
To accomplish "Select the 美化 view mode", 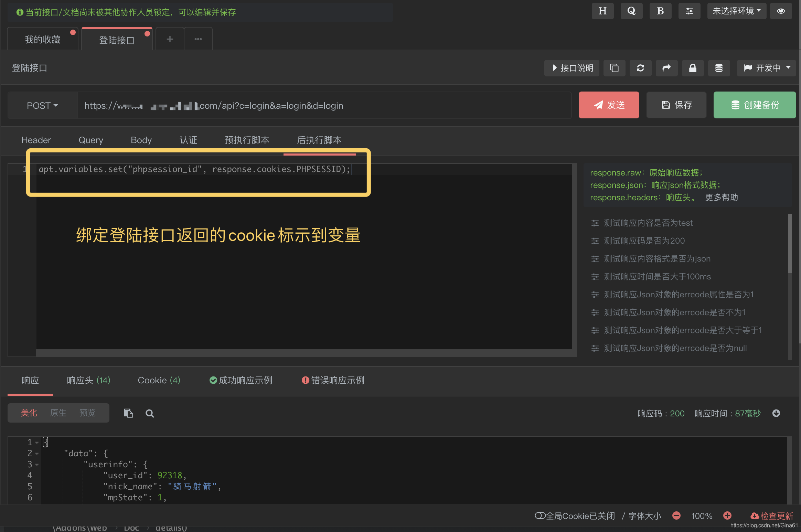I will click(29, 413).
